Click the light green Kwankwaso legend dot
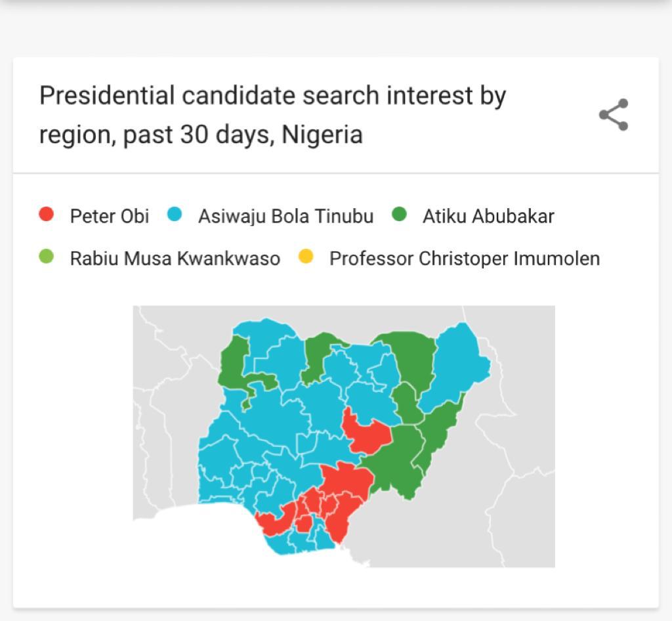This screenshot has height=621, width=672. [x=47, y=256]
